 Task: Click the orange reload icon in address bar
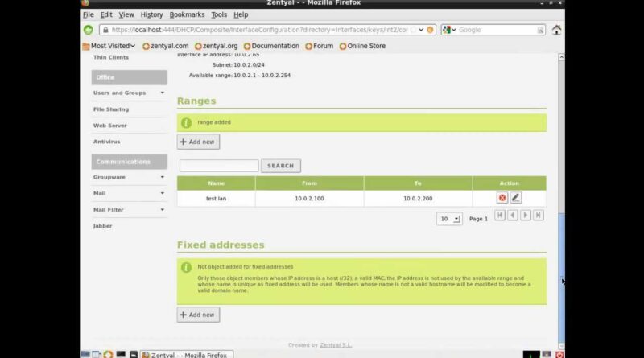(x=430, y=30)
